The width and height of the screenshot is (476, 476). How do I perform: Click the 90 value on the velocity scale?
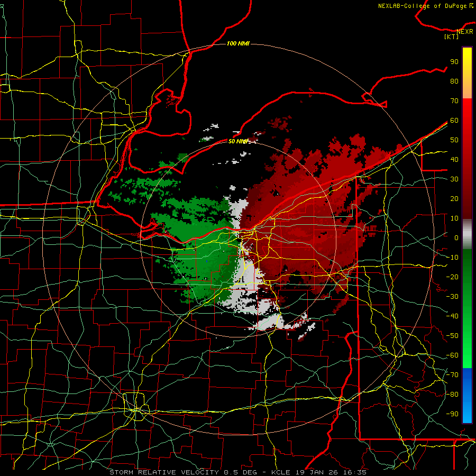[454, 62]
